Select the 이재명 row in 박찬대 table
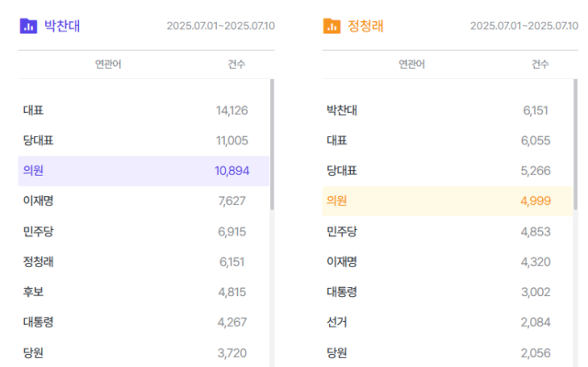 (x=143, y=201)
